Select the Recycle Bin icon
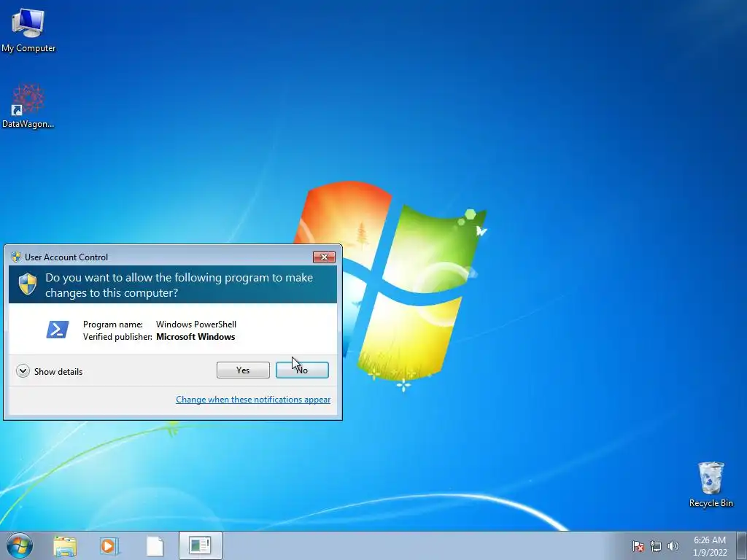 tap(711, 484)
